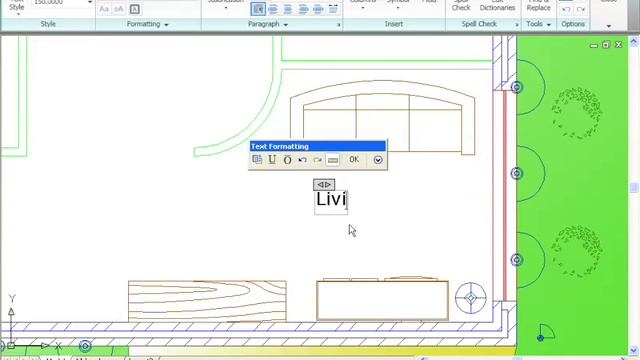Click Undo arrow in Text Formatting toolbar
Image resolution: width=640 pixels, height=360 pixels.
pos(302,160)
